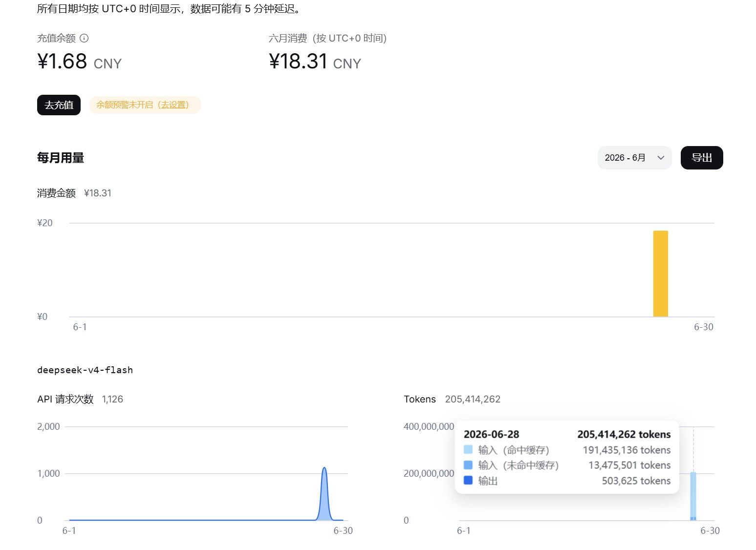Click the 导出 export button
This screenshot has width=756, height=550.
pyautogui.click(x=701, y=158)
